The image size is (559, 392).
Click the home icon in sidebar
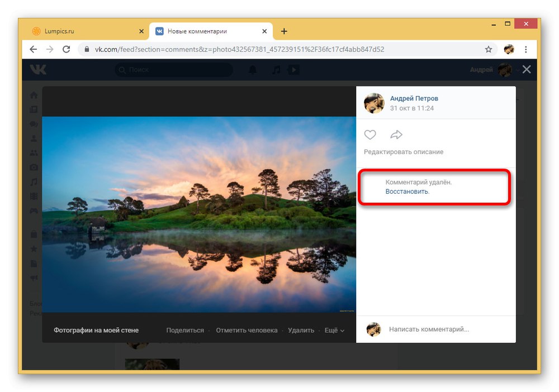point(34,95)
